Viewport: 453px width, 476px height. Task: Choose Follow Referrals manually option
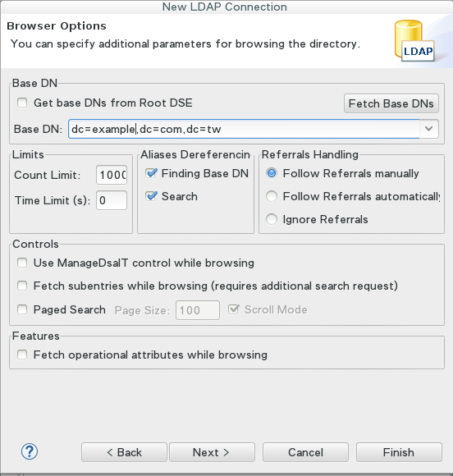[272, 173]
